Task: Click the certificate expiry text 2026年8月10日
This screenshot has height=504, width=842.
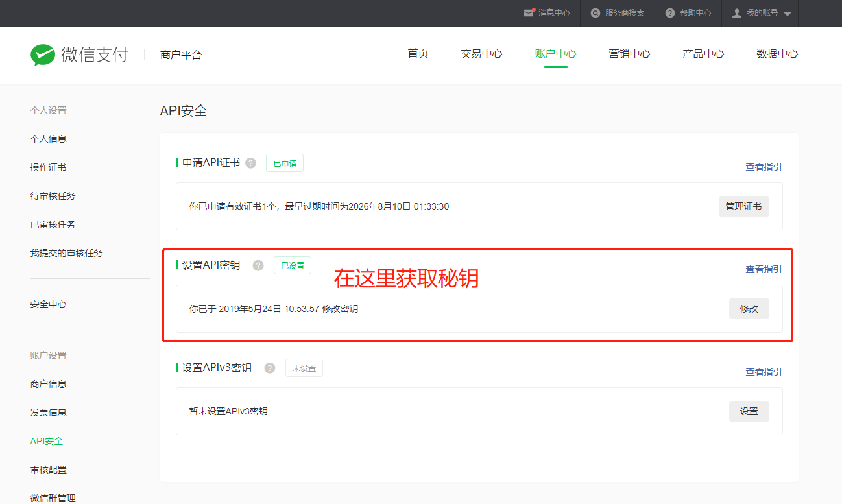Action: (x=379, y=206)
